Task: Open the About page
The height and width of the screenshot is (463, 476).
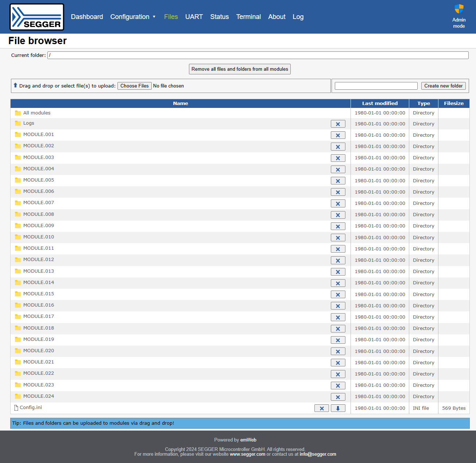Action: 276,17
